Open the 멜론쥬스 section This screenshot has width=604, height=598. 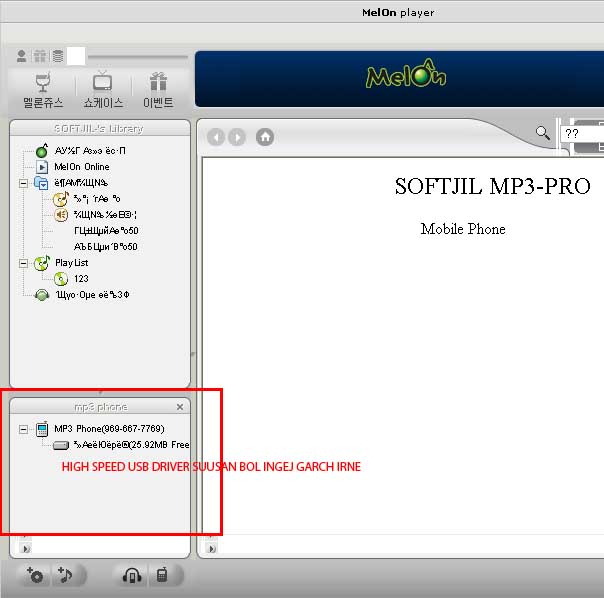click(43, 91)
